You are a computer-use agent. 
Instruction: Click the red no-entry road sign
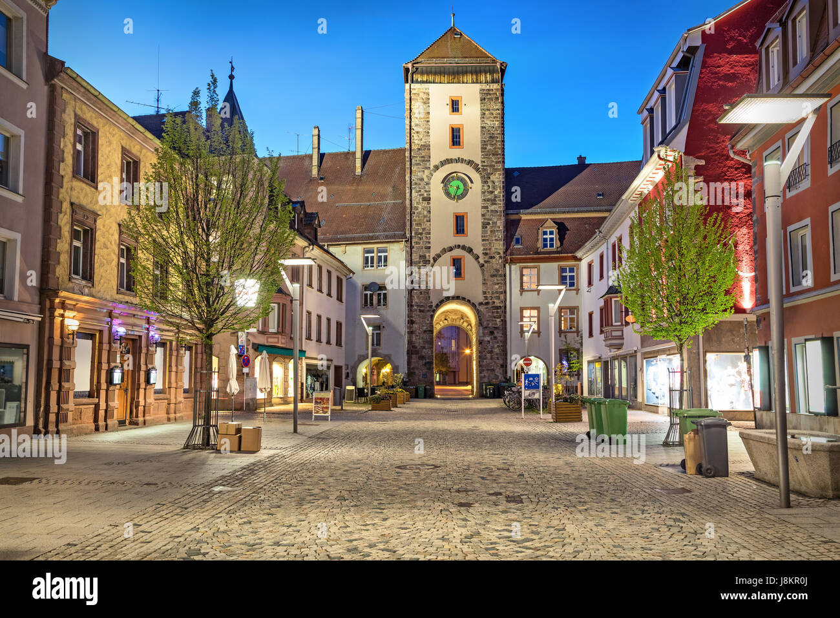527,362
